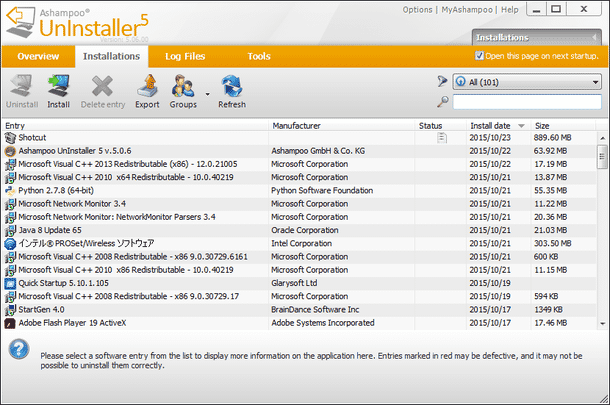Switch to the Overview tab
This screenshot has width=610, height=405.
38,56
